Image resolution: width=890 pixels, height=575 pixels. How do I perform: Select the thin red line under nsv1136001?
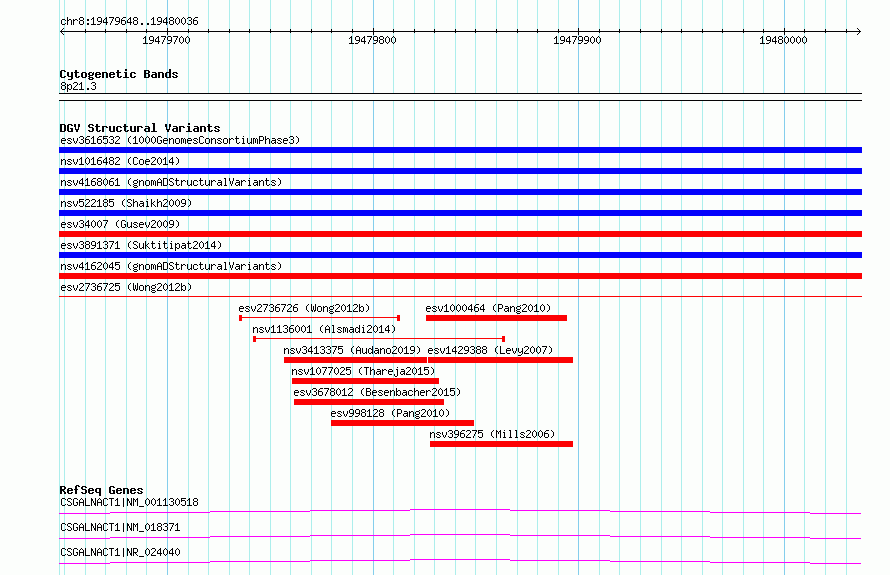pyautogui.click(x=379, y=339)
